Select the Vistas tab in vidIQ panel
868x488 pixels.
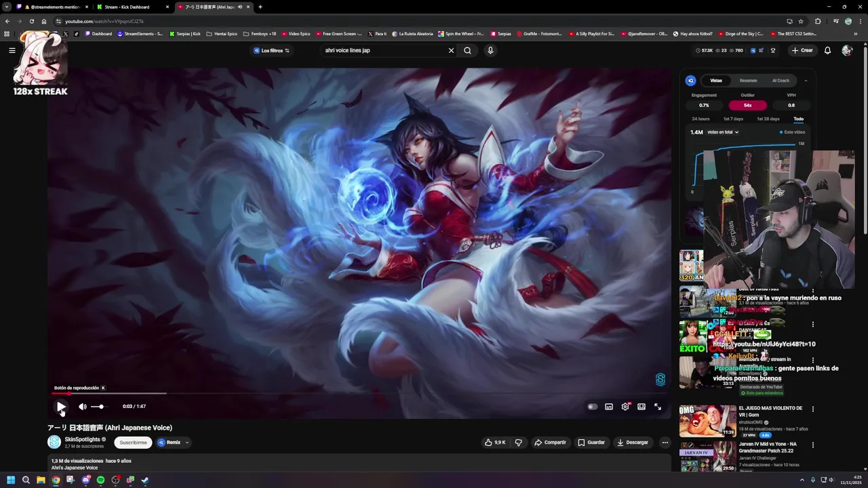tap(716, 81)
